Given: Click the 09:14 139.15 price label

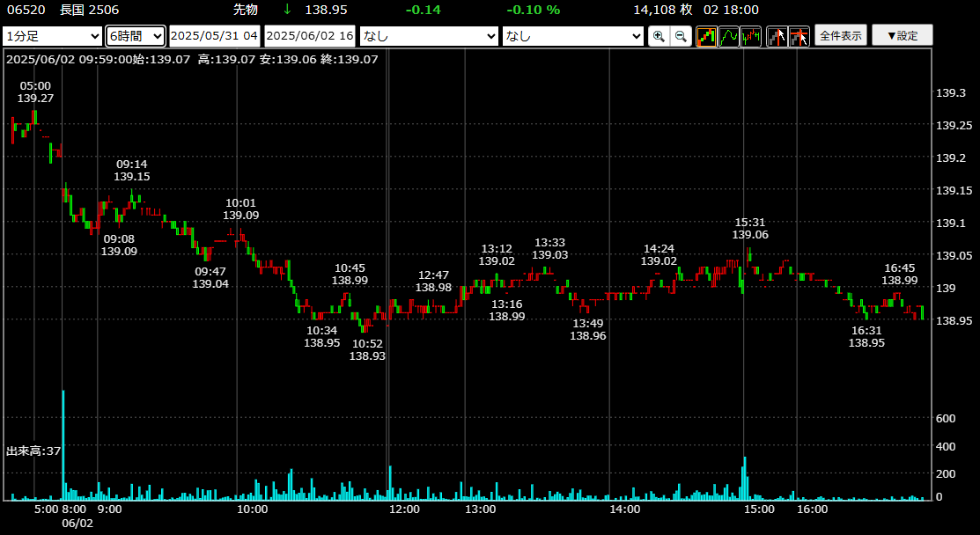Looking at the screenshot, I should point(132,171).
